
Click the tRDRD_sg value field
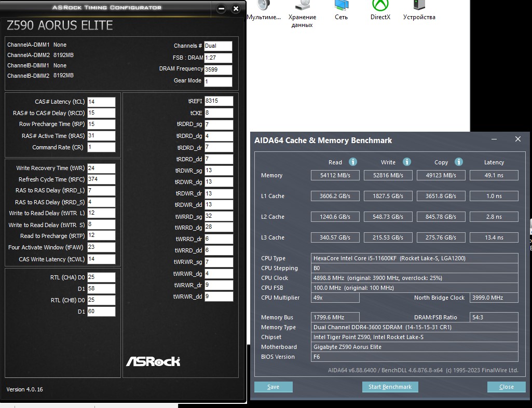click(x=219, y=125)
